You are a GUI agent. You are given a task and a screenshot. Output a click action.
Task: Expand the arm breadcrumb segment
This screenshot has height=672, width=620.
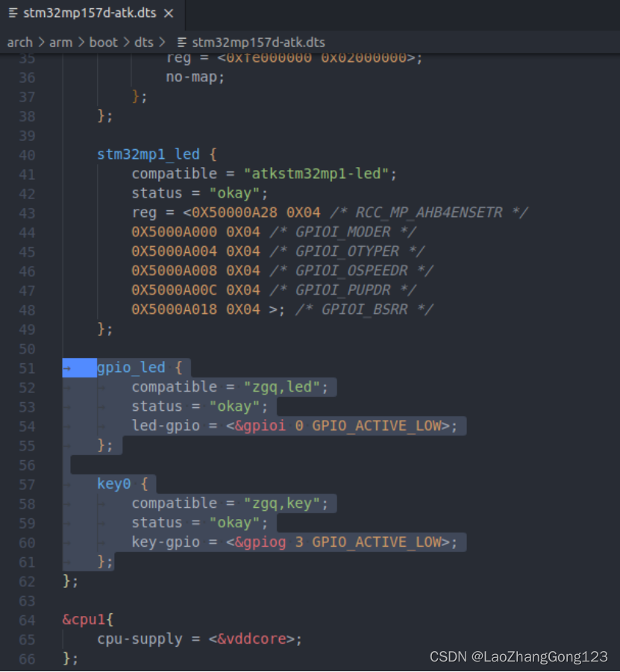click(x=61, y=43)
